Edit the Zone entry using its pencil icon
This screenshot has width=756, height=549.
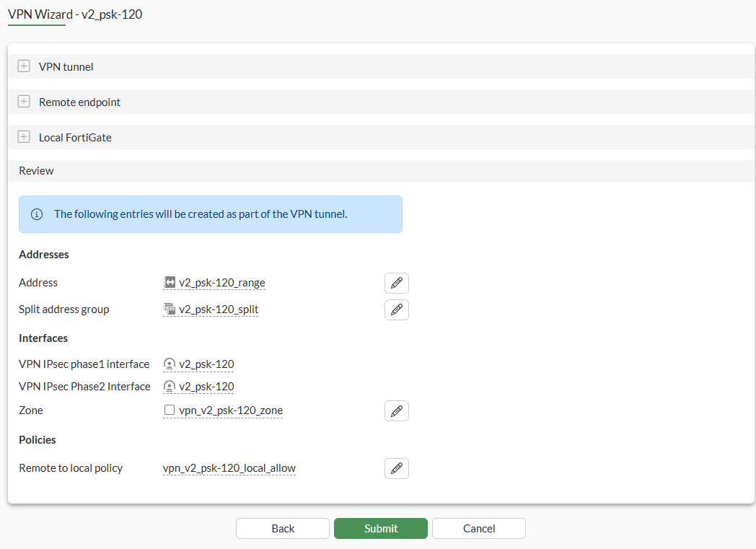(x=396, y=410)
